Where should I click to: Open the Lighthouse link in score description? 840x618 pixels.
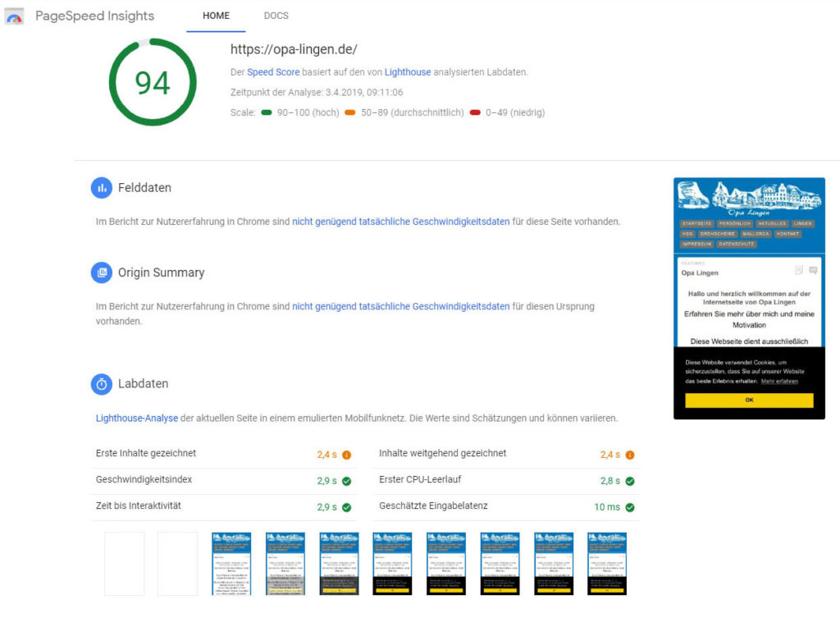point(408,72)
